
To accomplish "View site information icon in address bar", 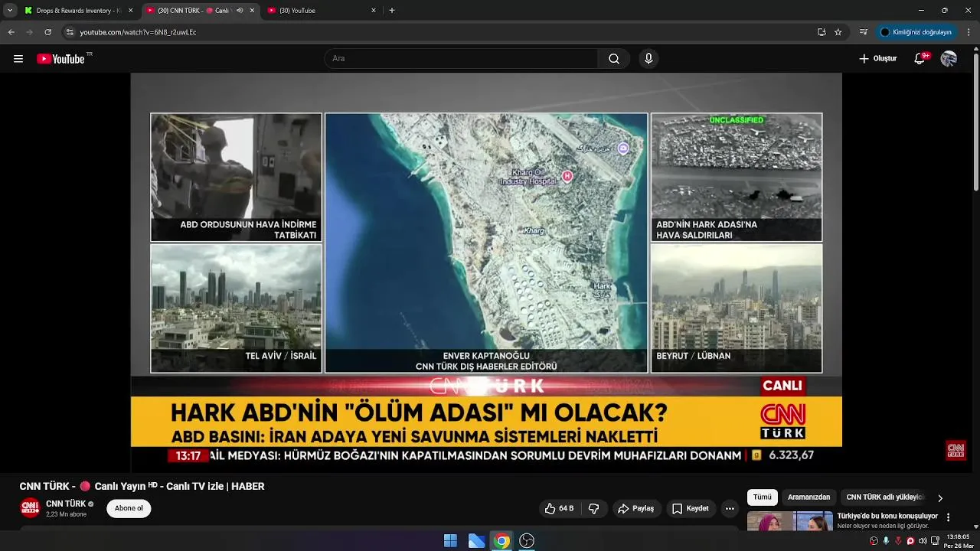I will pos(70,32).
